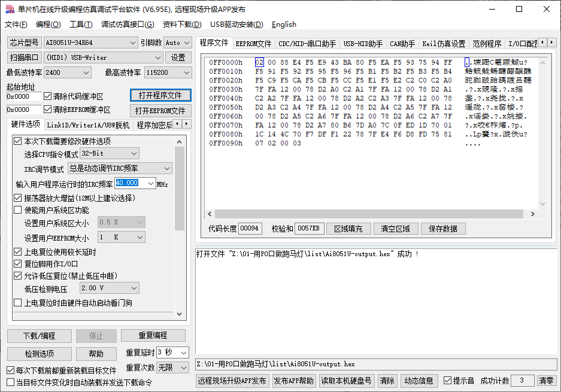
Task: Toggle 每次下载前都重新装载目标文件 checkbox
Action: click(x=11, y=370)
